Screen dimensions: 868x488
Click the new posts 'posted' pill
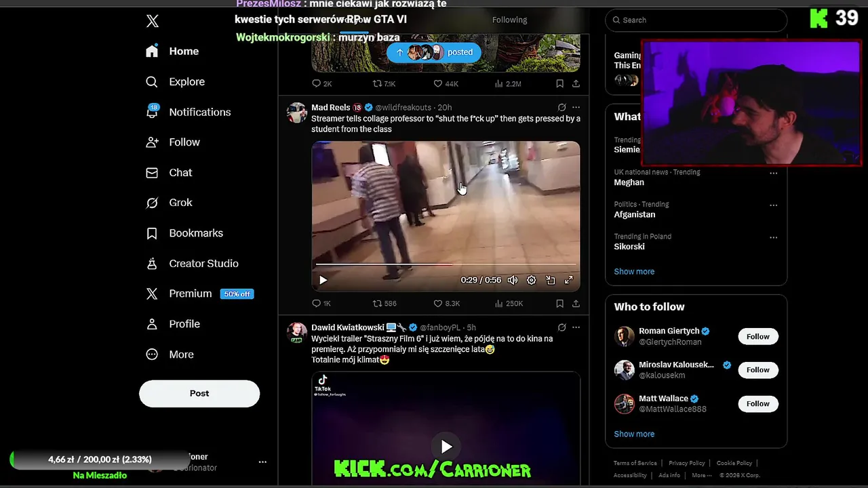(434, 52)
